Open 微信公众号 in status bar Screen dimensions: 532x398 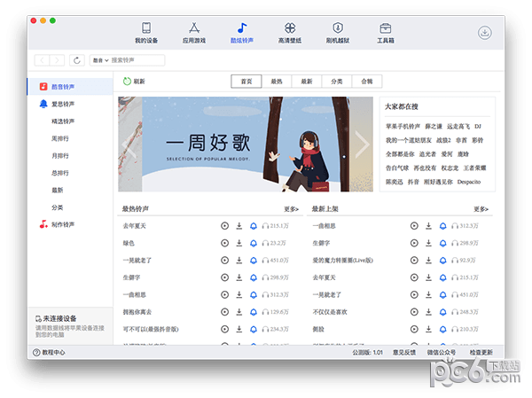tap(442, 353)
